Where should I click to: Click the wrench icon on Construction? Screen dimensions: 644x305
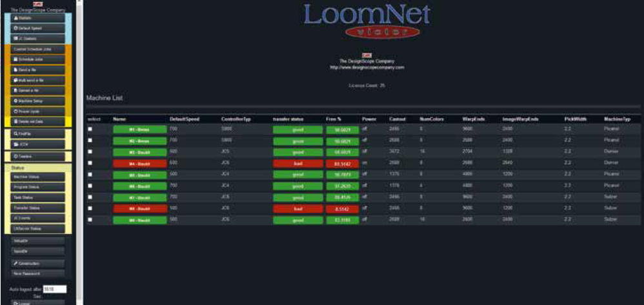pyautogui.click(x=15, y=263)
